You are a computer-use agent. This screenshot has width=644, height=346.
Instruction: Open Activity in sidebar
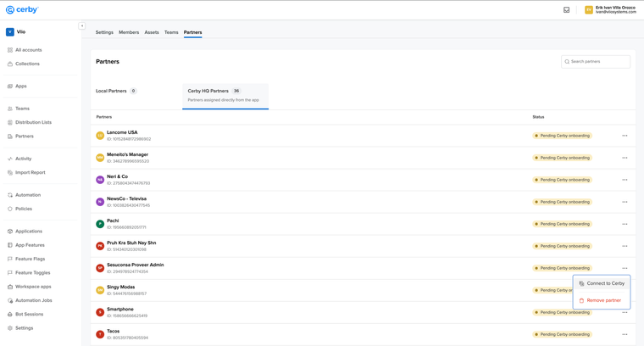coord(19,159)
